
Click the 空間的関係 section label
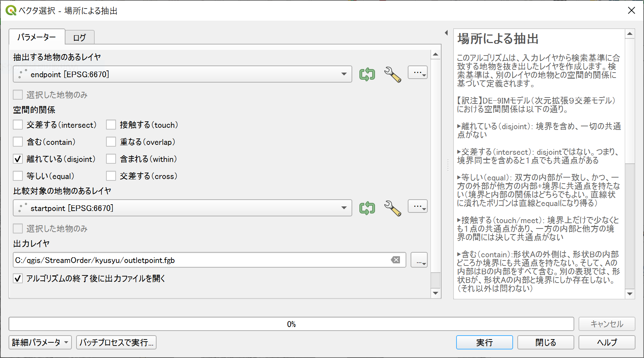(34, 110)
